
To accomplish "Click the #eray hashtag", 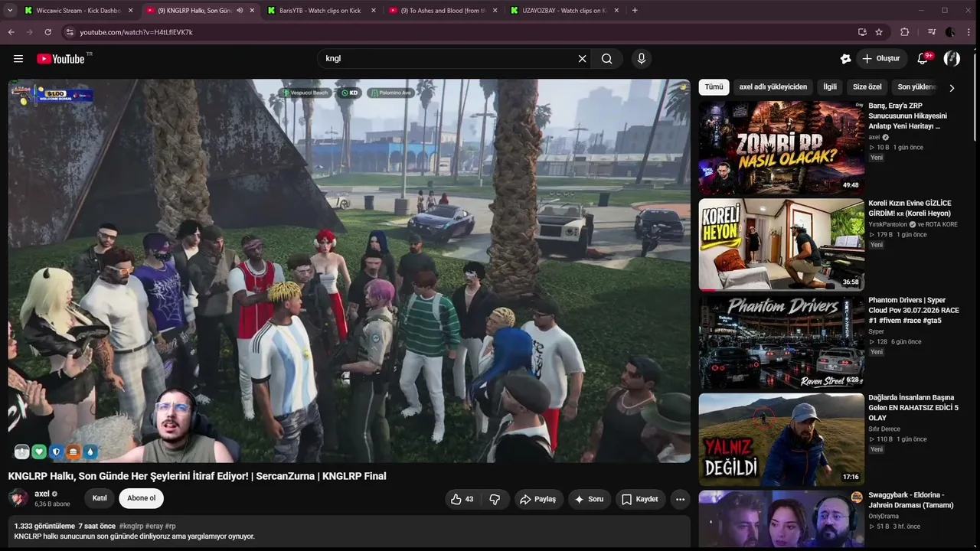I will pyautogui.click(x=155, y=527).
